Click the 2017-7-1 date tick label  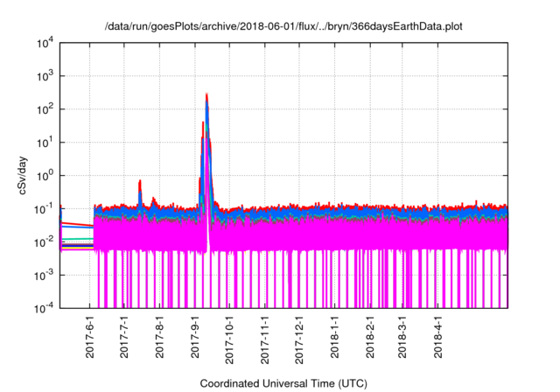click(x=124, y=337)
